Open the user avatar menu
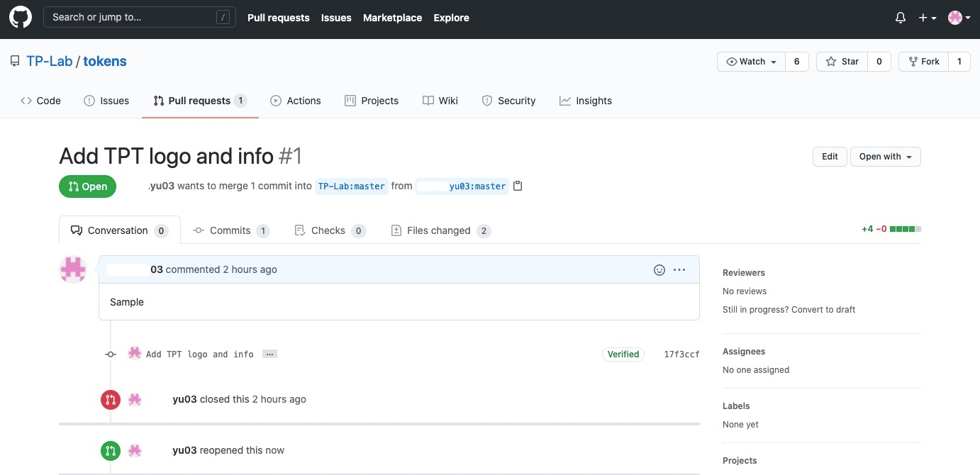 point(959,18)
